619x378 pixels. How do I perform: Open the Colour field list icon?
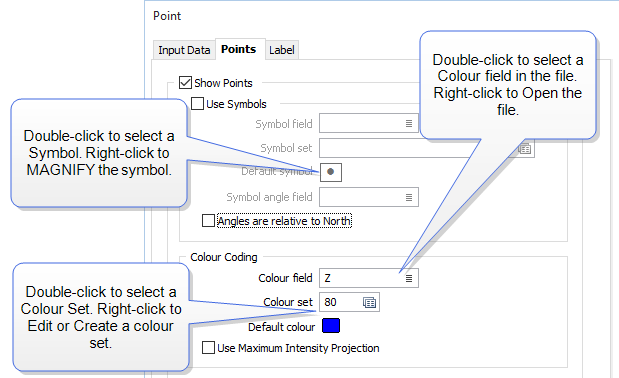(x=409, y=279)
